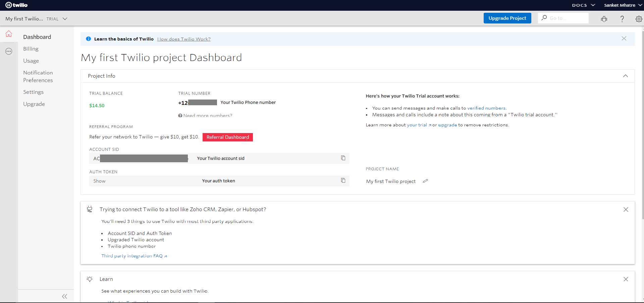Open the help question mark icon
Screen dimensions: 644x303
pyautogui.click(x=622, y=19)
